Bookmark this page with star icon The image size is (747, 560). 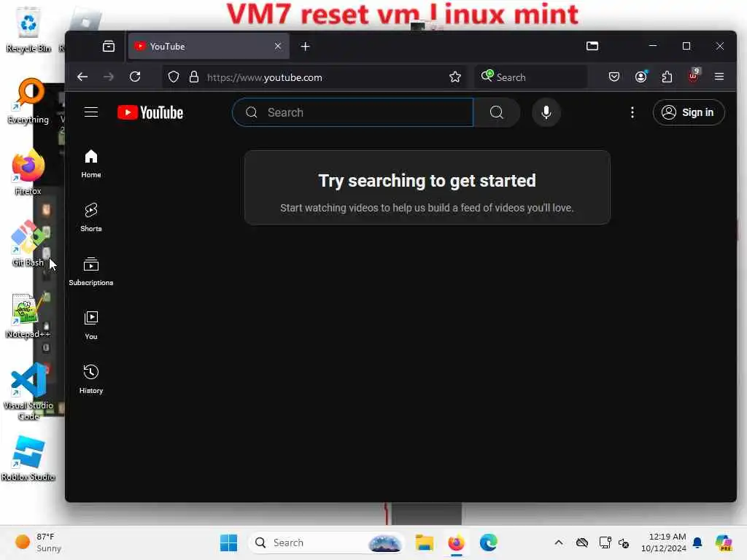(455, 77)
